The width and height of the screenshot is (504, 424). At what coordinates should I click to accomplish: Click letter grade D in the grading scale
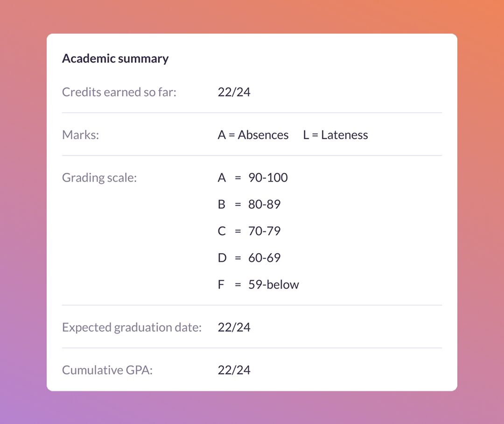(222, 258)
